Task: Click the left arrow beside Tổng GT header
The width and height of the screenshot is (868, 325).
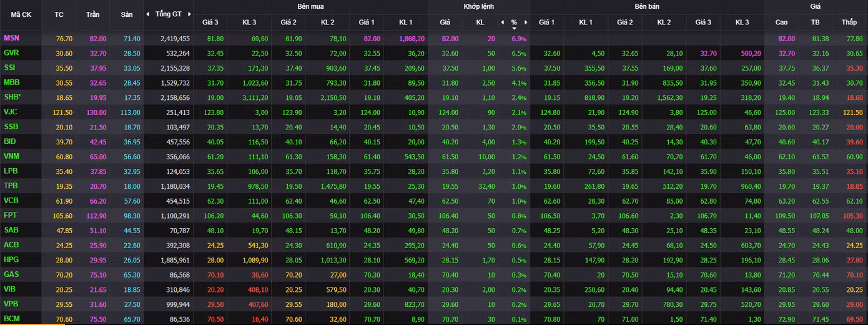Action: [x=147, y=14]
